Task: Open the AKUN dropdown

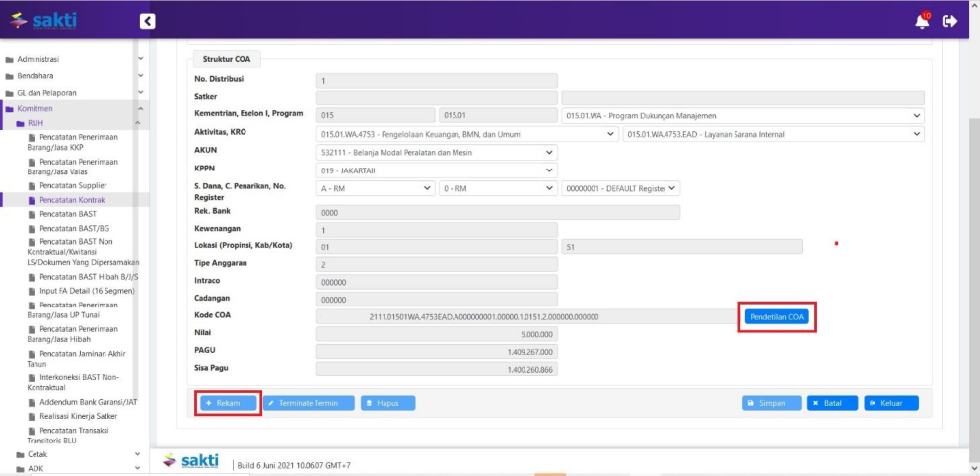Action: pyautogui.click(x=437, y=152)
